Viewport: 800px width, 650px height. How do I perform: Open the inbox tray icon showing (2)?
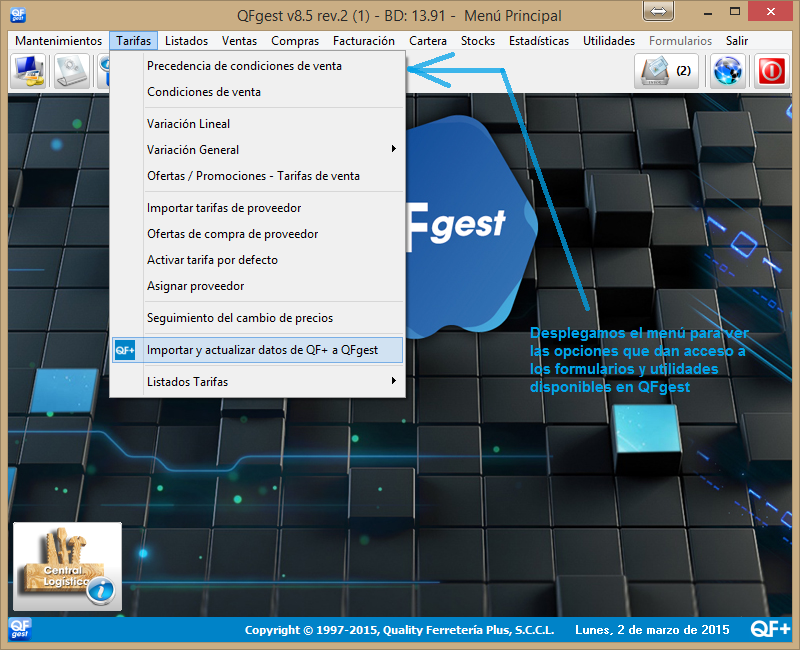coord(666,71)
